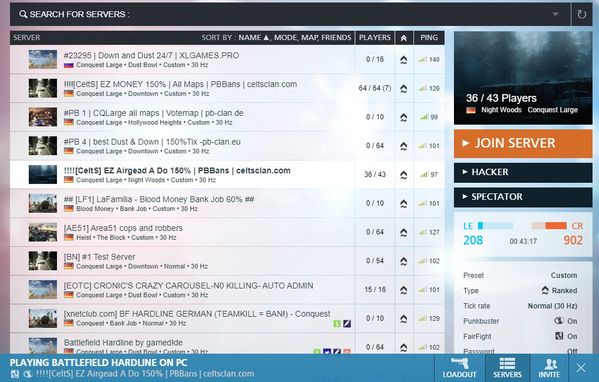Select the [BN] #1 Test Server row
The width and height of the screenshot is (599, 382).
[x=227, y=261]
